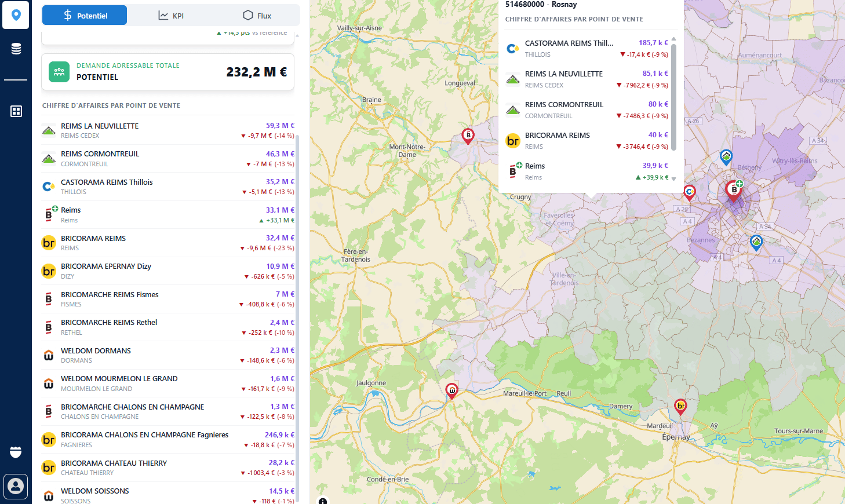Click the 80 k € value in popup

point(658,104)
